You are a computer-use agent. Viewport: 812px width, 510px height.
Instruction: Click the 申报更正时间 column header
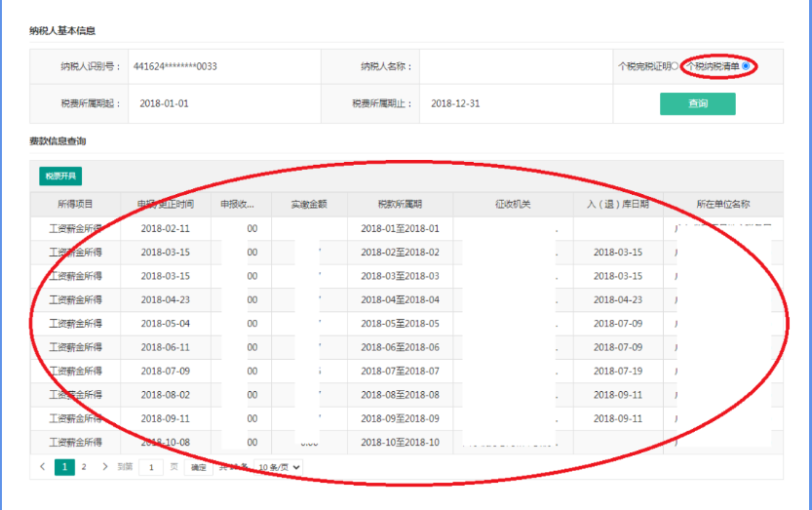pyautogui.click(x=165, y=204)
